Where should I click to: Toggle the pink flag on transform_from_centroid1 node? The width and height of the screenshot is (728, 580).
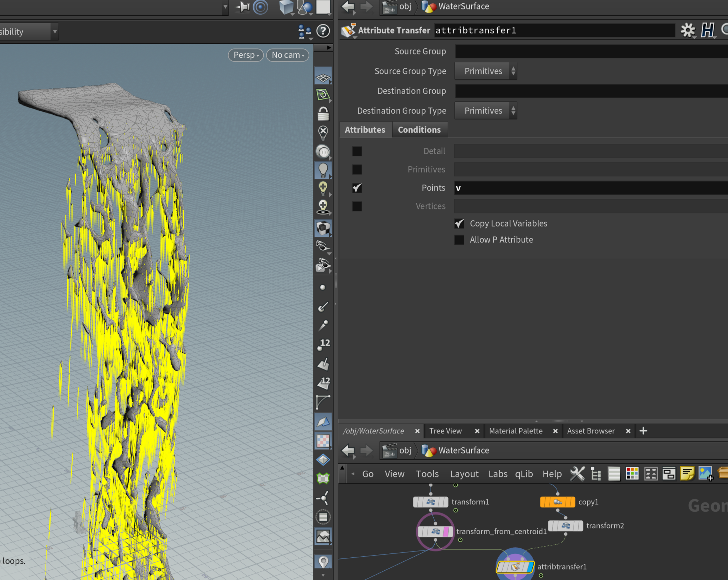click(446, 531)
